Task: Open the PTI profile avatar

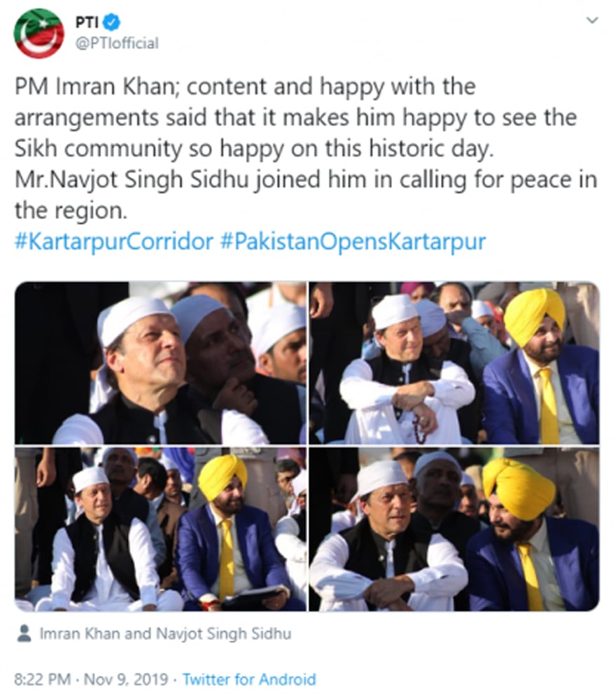Action: coord(38,34)
